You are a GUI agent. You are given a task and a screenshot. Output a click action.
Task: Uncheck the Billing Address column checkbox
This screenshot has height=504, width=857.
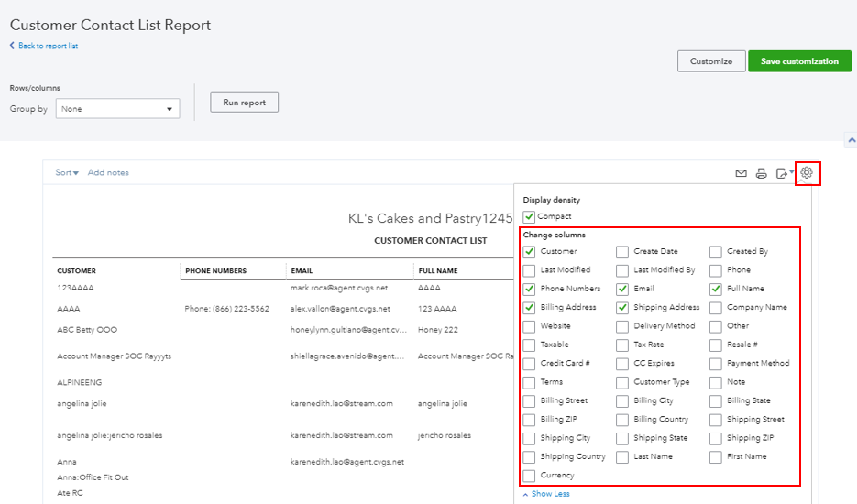click(529, 308)
